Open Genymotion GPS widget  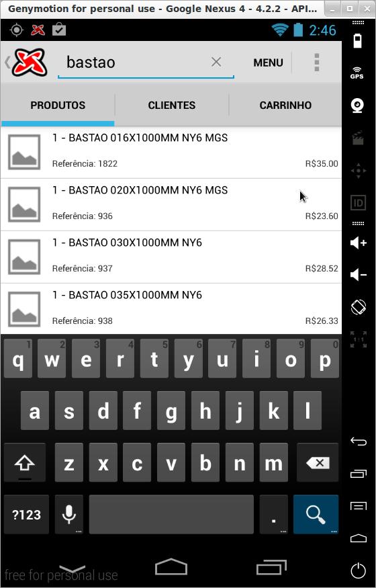pos(357,73)
